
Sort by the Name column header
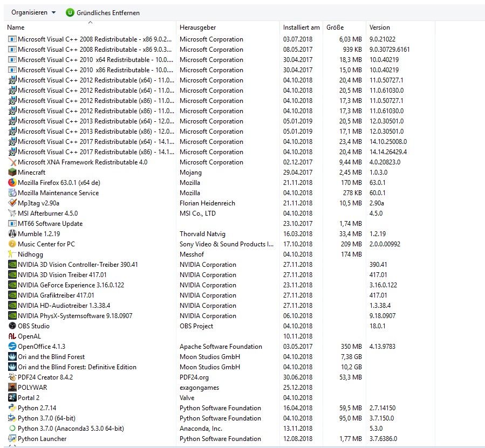[x=16, y=27]
